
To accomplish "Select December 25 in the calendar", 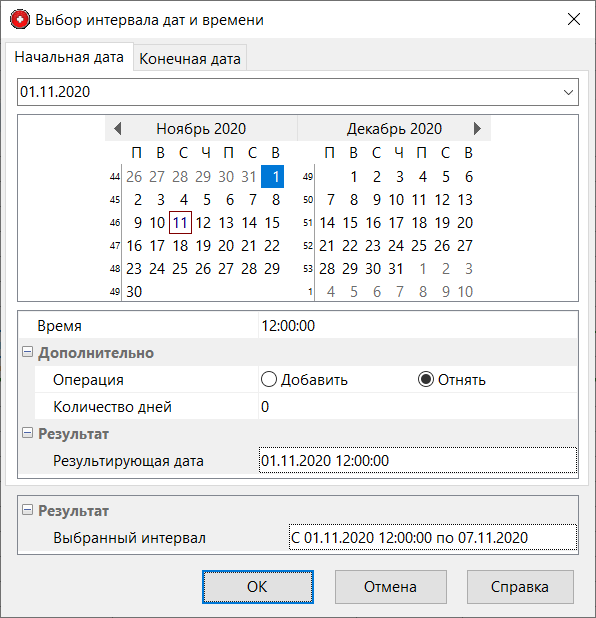I will click(419, 246).
